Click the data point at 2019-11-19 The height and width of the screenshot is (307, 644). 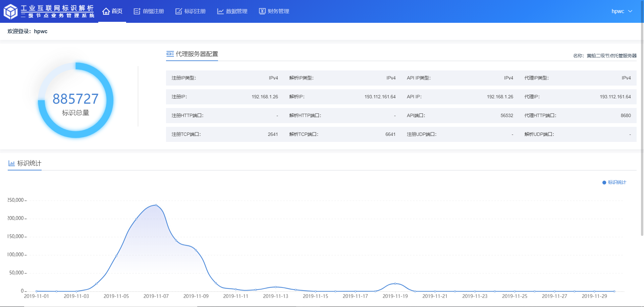(x=395, y=284)
